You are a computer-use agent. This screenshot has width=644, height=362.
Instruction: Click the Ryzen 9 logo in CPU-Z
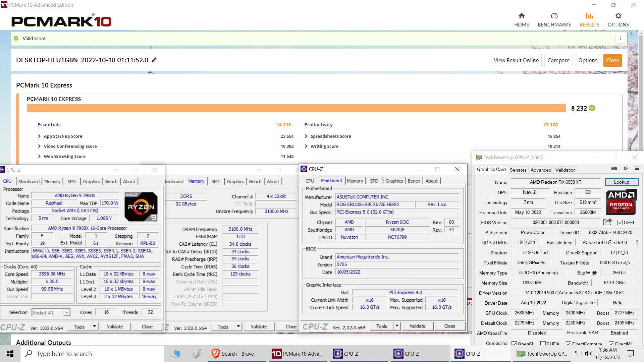tap(141, 206)
